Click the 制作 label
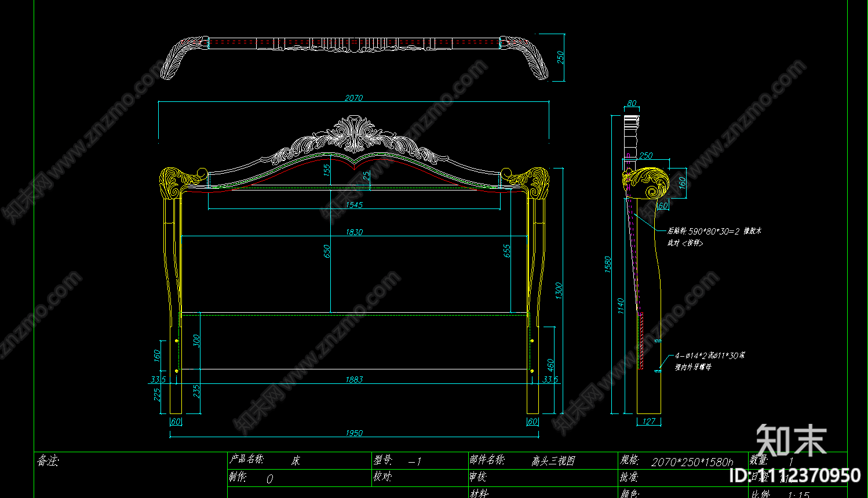This screenshot has height=498, width=868. point(238,477)
